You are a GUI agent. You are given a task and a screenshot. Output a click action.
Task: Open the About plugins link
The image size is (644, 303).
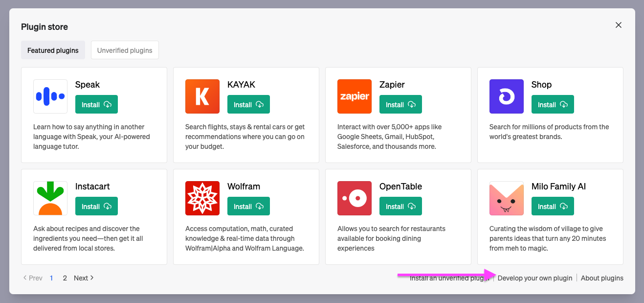(x=602, y=278)
